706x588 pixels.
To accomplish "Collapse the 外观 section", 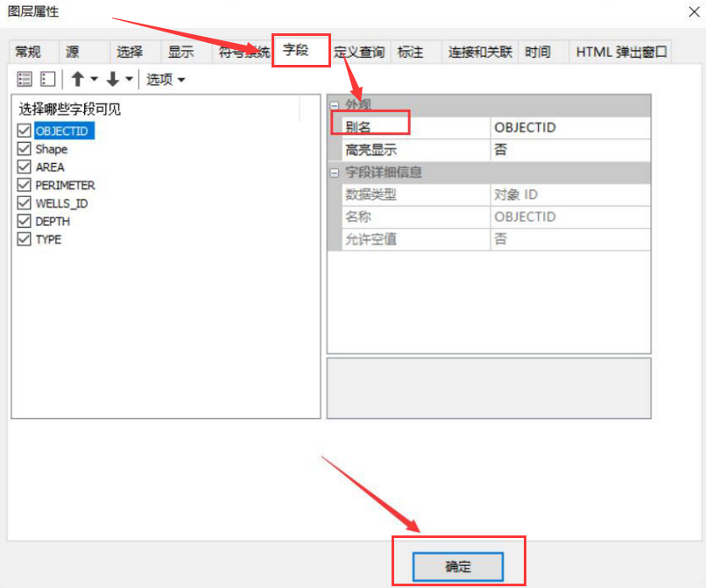I will (334, 105).
